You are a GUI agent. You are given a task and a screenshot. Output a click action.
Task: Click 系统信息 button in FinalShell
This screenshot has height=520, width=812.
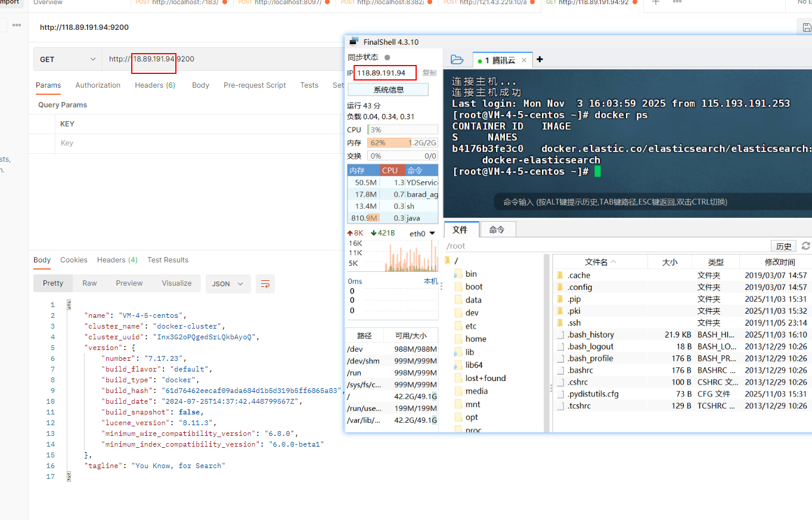(x=388, y=89)
